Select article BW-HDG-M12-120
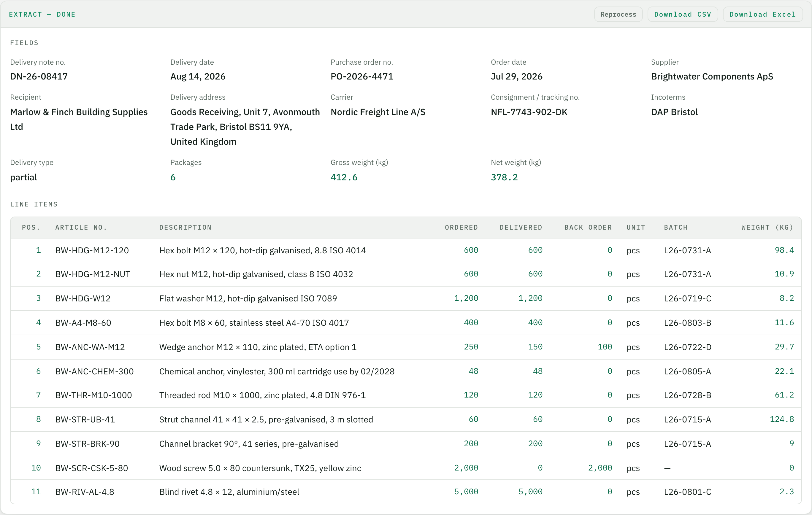This screenshot has height=515, width=812. tap(92, 250)
